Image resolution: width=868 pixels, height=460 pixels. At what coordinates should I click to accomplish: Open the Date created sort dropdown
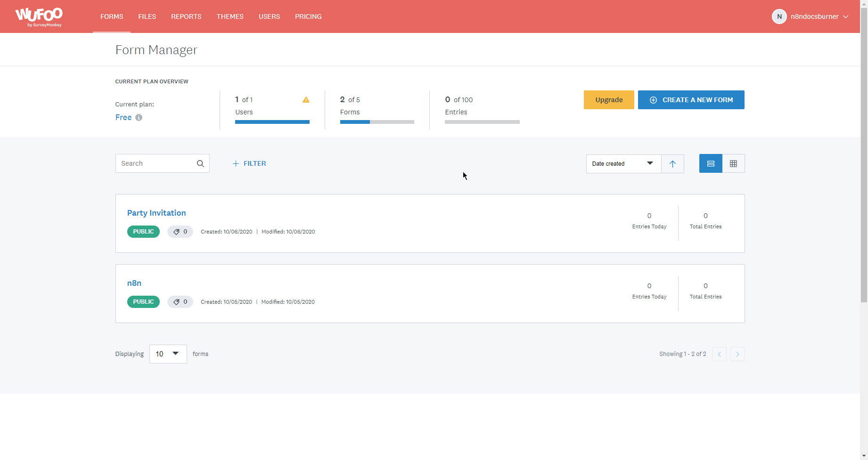point(623,164)
